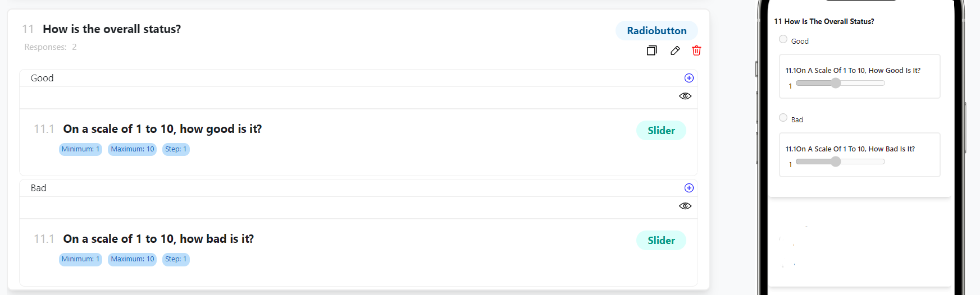Click the Slider badge for 'how bad is it?'
The image size is (980, 295).
click(661, 241)
